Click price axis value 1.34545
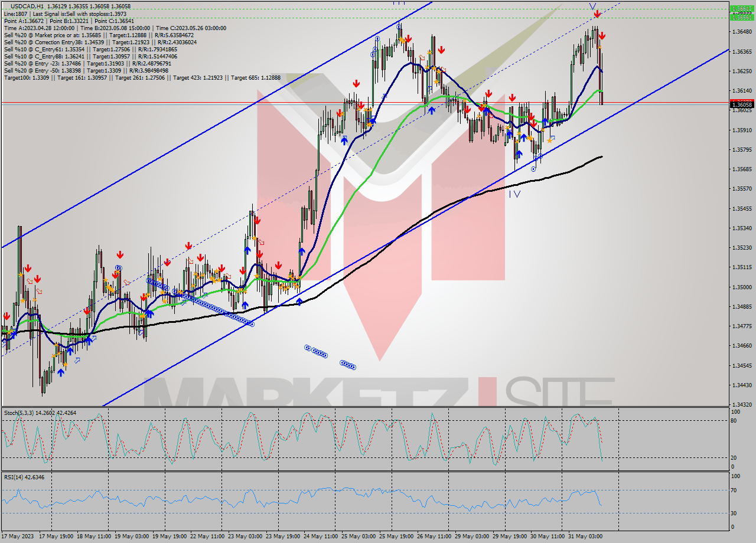 point(742,365)
